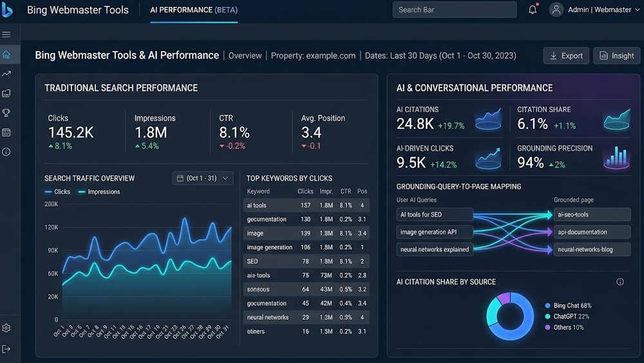Screen dimensions: 644x363
Task: Toggle the Impressions legend series
Action: coord(99,191)
